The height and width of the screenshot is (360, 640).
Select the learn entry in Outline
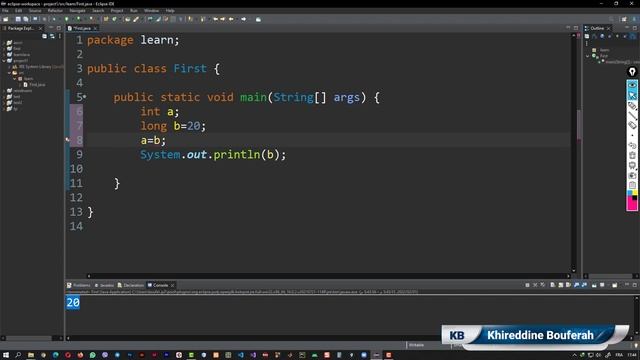pos(601,50)
